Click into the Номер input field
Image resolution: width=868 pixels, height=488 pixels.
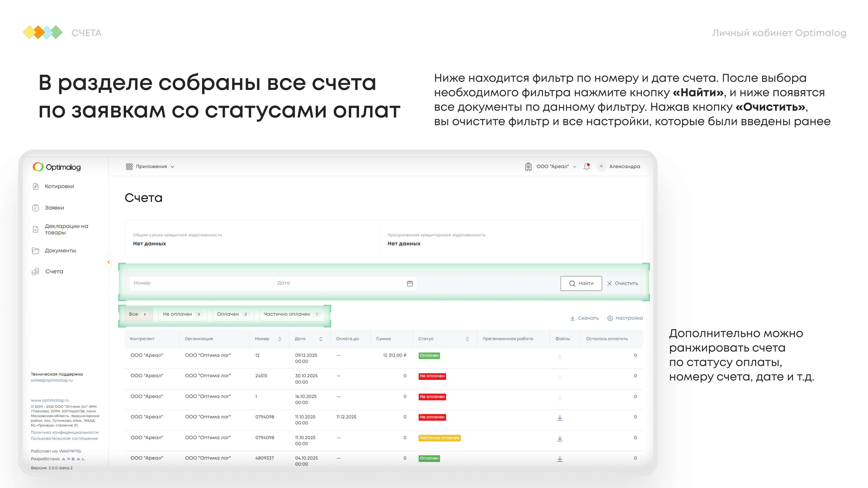pyautogui.click(x=201, y=283)
